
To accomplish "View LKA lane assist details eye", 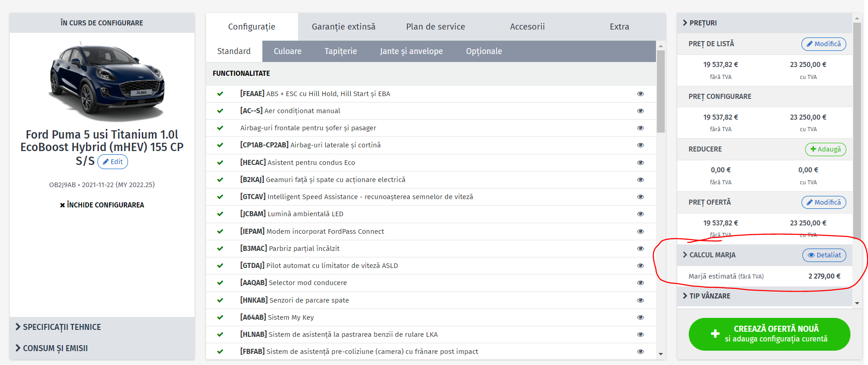I will tap(640, 335).
